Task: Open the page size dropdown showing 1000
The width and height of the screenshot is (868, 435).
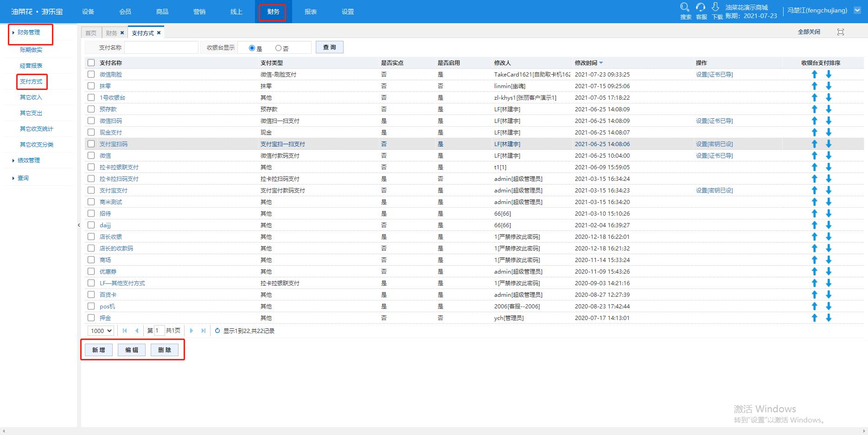Action: coord(101,331)
